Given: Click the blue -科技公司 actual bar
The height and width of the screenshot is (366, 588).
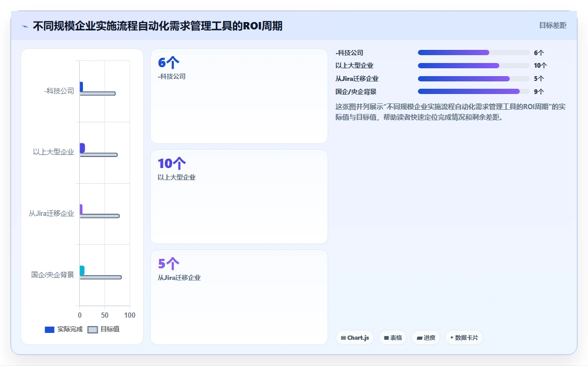Looking at the screenshot, I should pos(81,87).
